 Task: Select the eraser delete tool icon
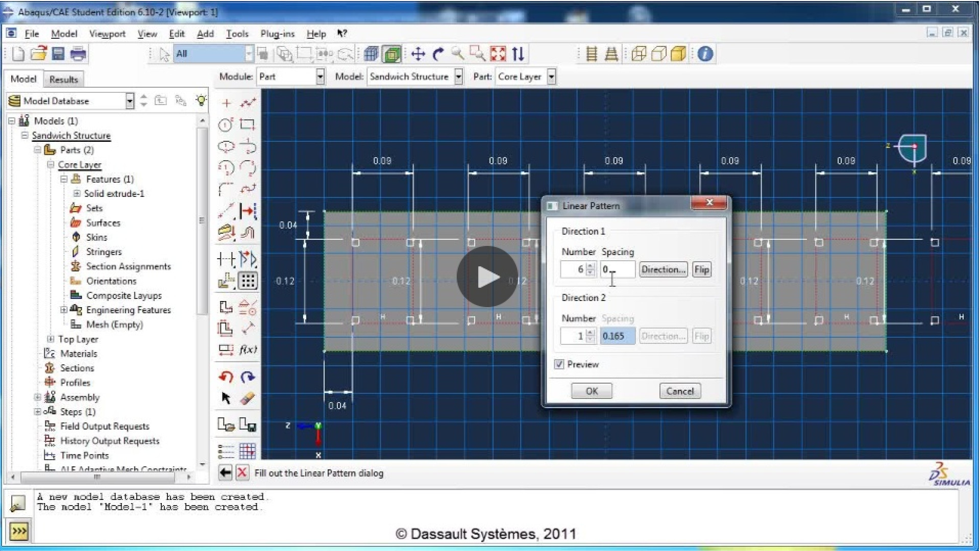[x=248, y=398]
